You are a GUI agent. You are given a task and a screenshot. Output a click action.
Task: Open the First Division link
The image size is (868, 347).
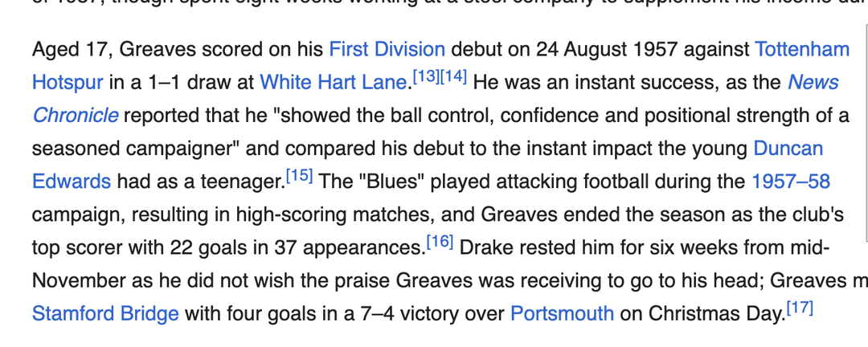(x=387, y=50)
